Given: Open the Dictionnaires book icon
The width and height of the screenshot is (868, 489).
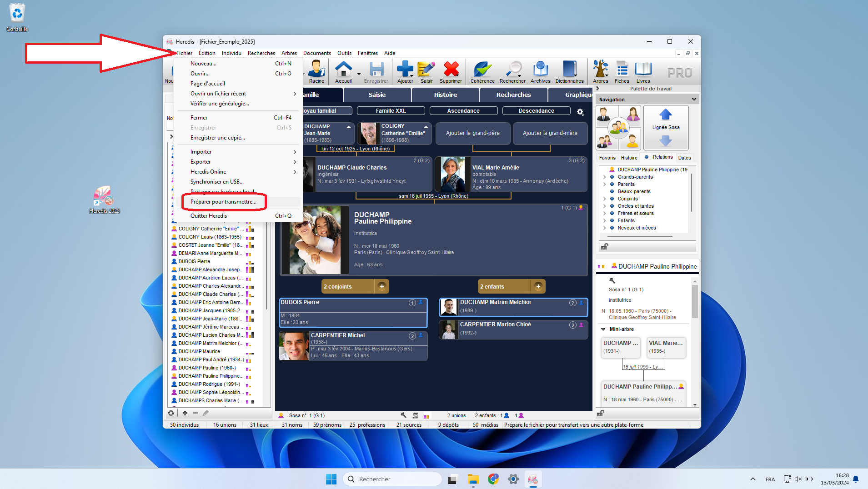Looking at the screenshot, I should tap(569, 70).
